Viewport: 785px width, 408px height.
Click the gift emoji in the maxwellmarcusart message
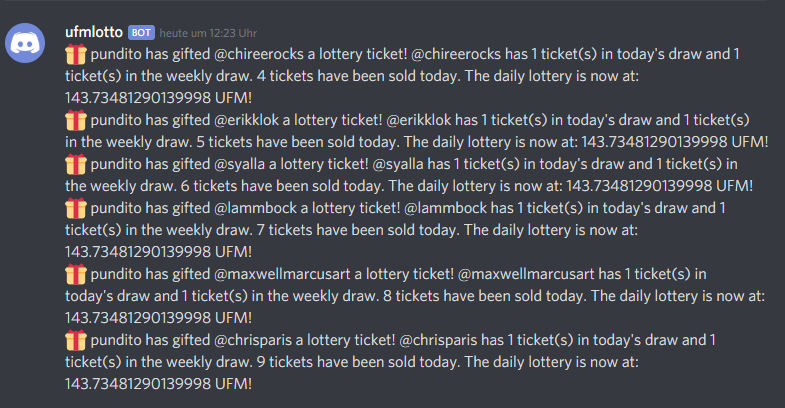click(76, 273)
